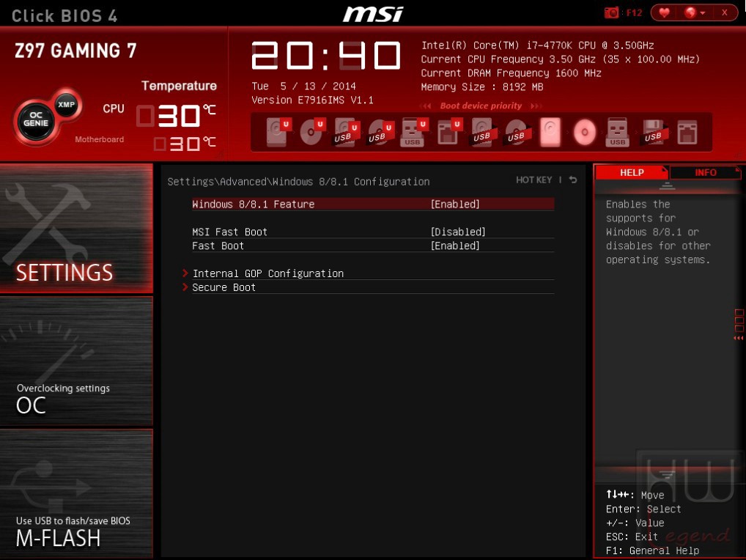The width and height of the screenshot is (746, 560).
Task: Open favorites with the heart icon
Action: pyautogui.click(x=664, y=12)
